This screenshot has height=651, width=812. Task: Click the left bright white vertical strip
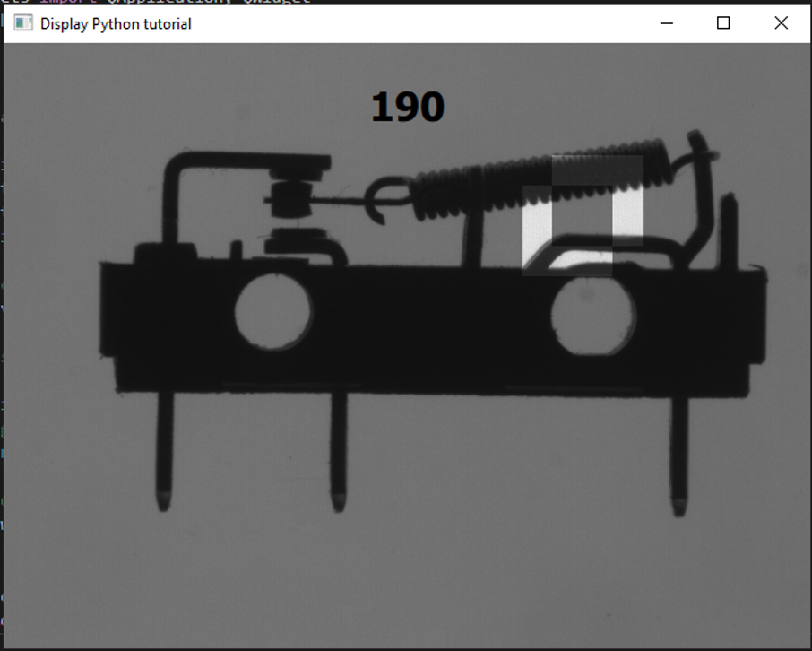[x=535, y=231]
